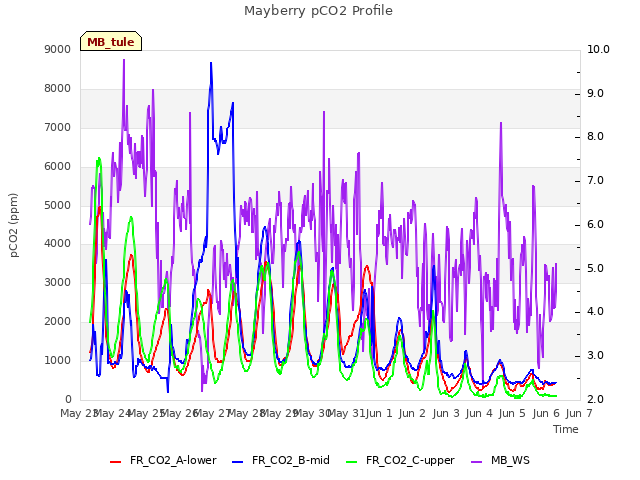Click the Jun 7 date tick label

[579, 413]
